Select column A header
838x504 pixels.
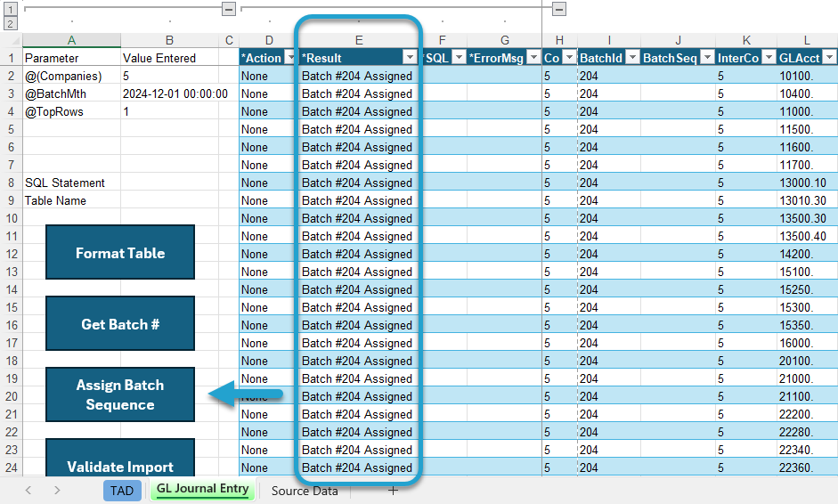click(71, 41)
